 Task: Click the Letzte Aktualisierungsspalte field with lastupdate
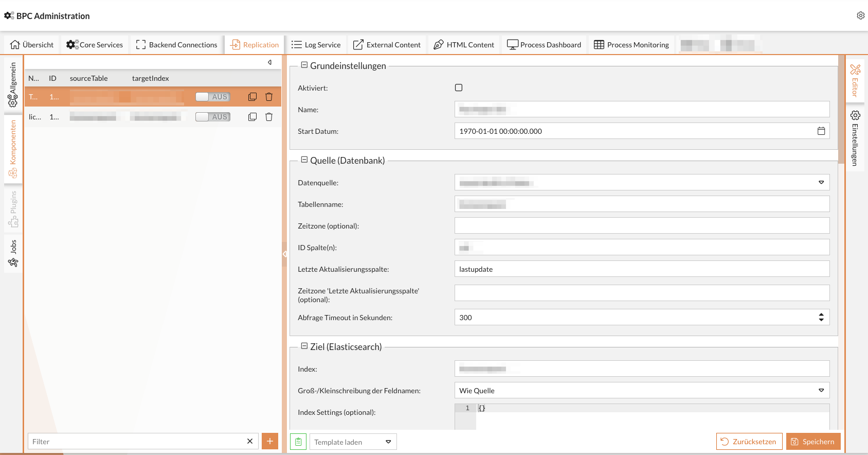642,269
